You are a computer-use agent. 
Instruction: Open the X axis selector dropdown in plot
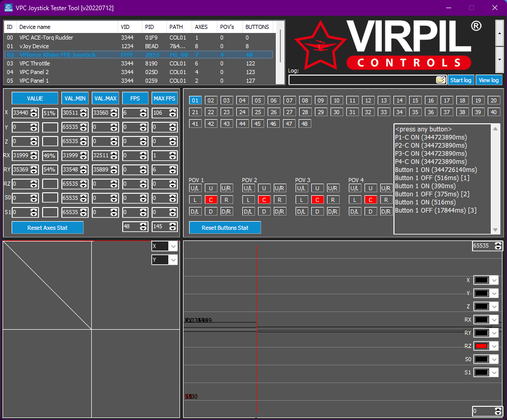[x=173, y=246]
